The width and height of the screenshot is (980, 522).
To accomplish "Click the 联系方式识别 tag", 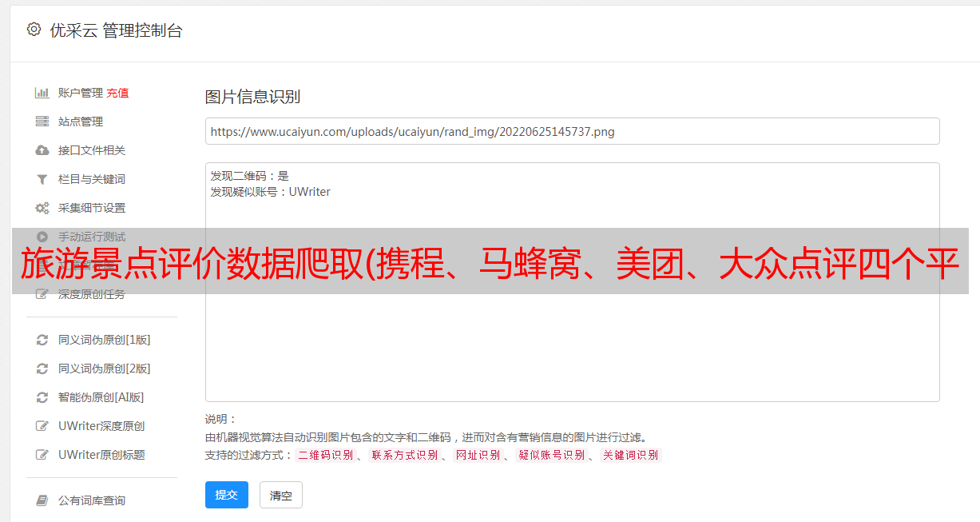I will [404, 455].
